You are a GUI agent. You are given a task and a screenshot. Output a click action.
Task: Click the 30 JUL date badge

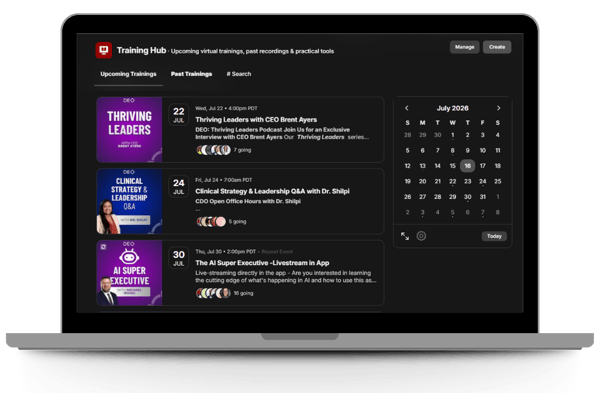[x=179, y=258]
